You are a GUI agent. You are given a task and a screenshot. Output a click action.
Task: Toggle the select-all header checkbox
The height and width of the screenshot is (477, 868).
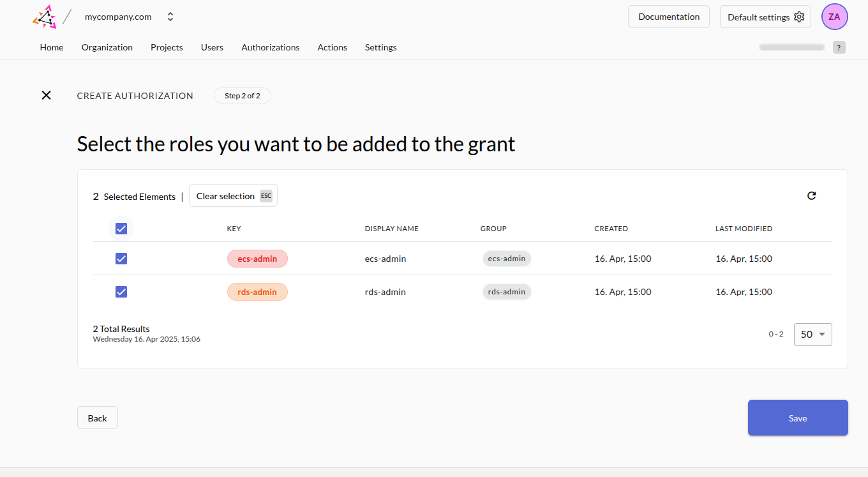coord(121,229)
